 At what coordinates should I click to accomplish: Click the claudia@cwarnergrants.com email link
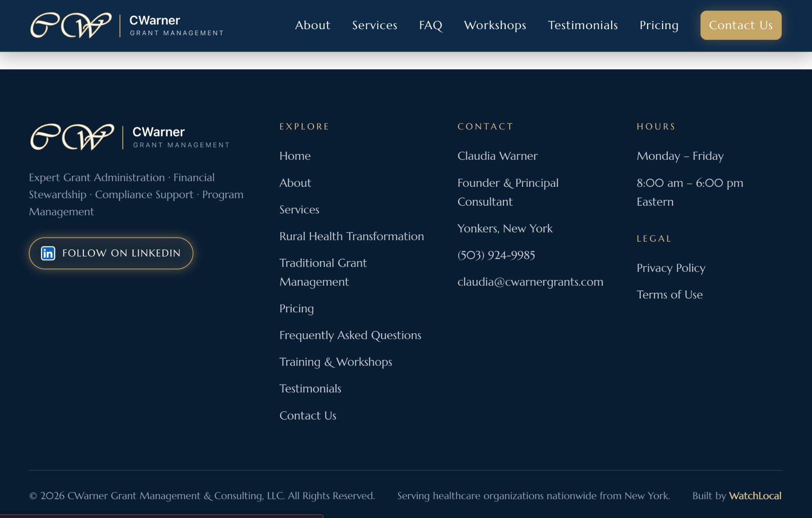coord(530,282)
